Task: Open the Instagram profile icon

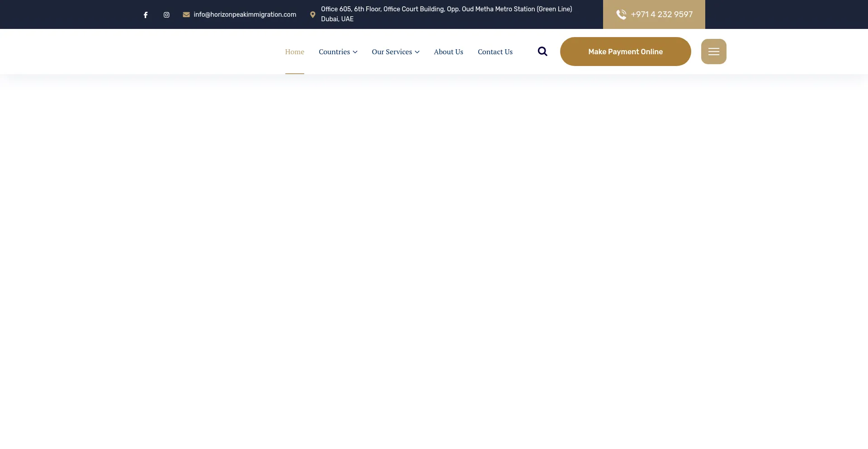Action: [x=166, y=15]
